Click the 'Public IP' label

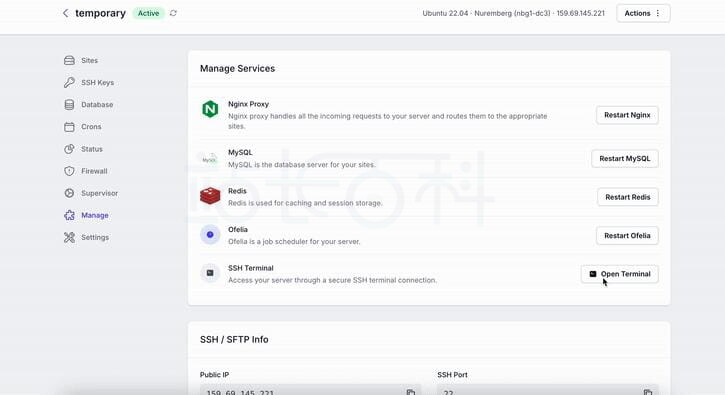(214, 375)
